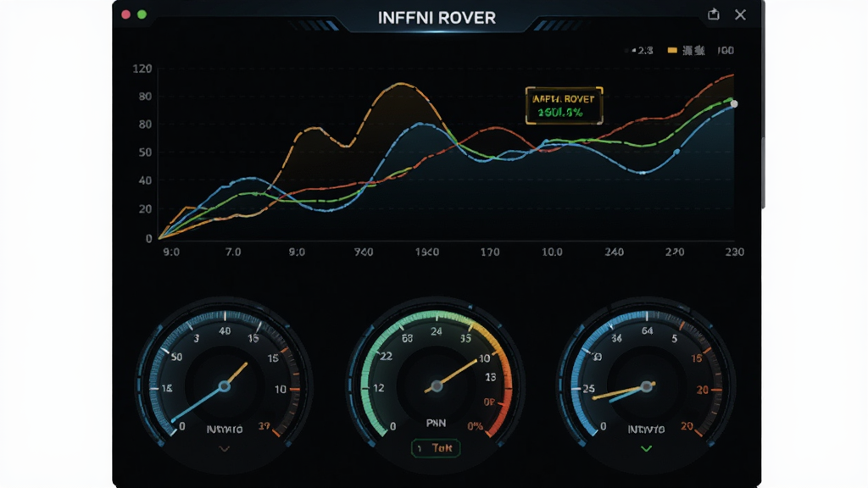Click the green window dot in the title bar
This screenshot has height=488, width=868.
tap(142, 14)
